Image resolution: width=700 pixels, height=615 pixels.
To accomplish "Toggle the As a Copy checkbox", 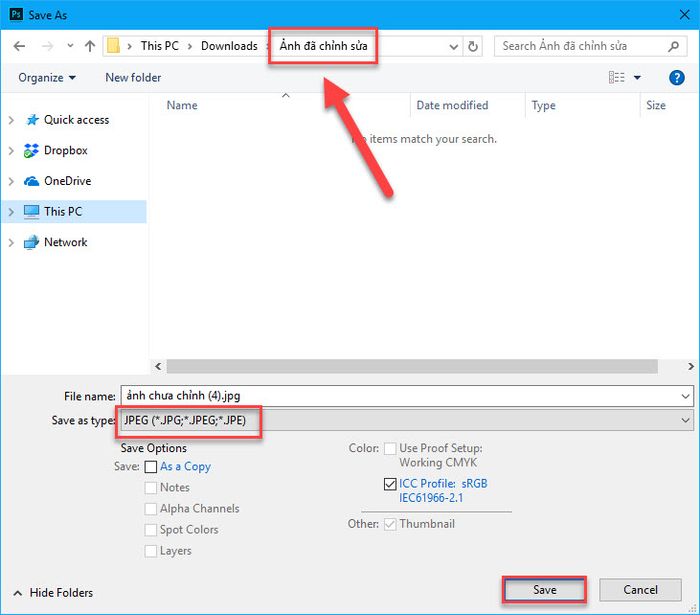I will [151, 467].
